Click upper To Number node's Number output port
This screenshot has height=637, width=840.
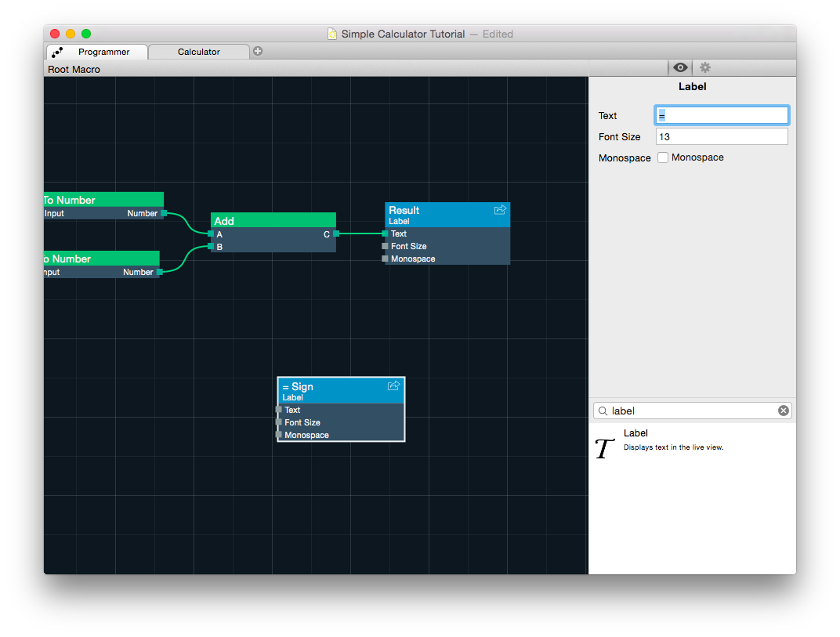(164, 213)
